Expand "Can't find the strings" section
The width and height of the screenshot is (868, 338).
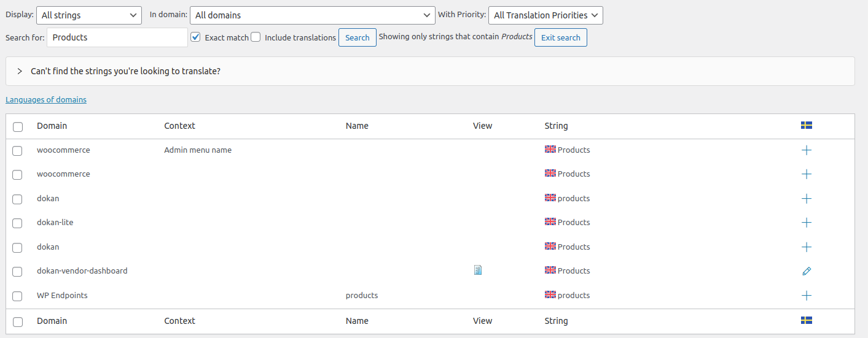click(x=20, y=71)
